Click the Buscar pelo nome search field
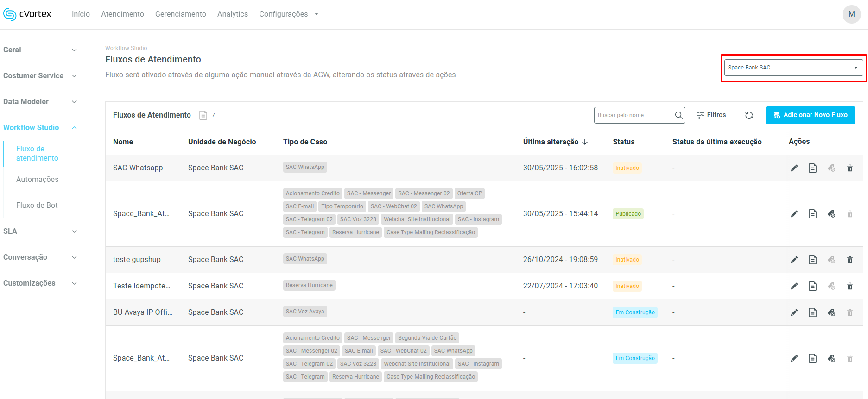The image size is (868, 399). click(634, 115)
